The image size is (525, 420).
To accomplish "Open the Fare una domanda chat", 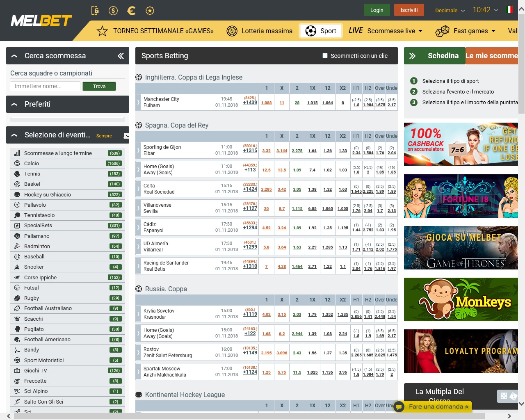I will coord(433,406).
